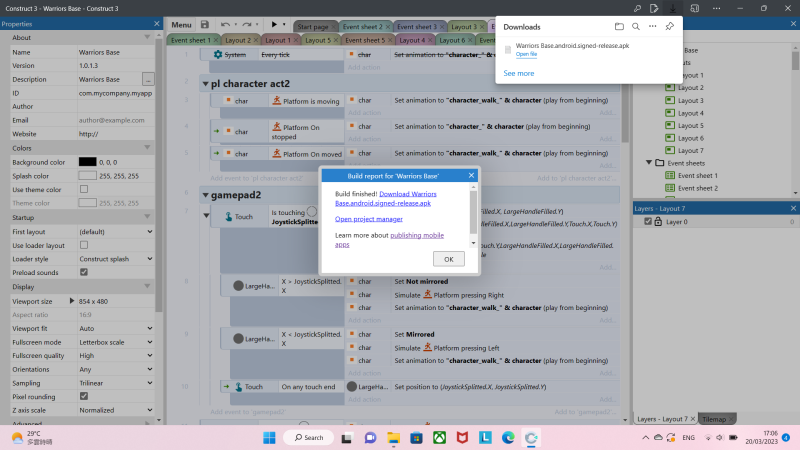This screenshot has height=450, width=800.
Task: Open more options in Downloads panel
Action: pos(653,27)
